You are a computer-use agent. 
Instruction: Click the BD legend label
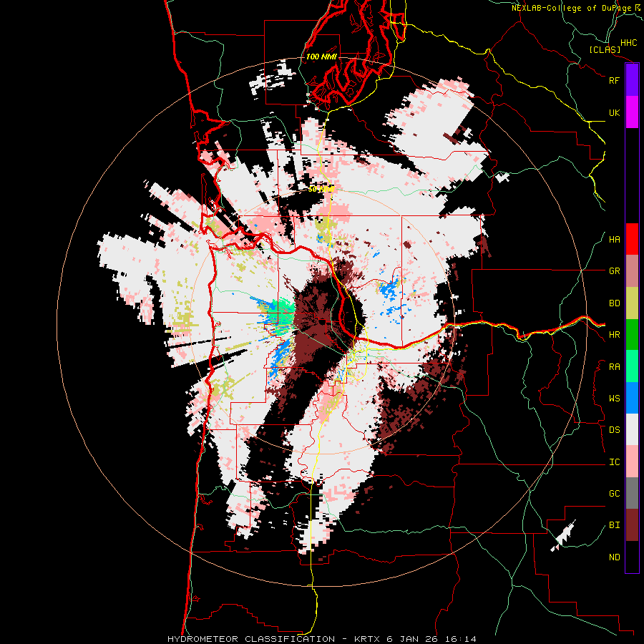pyautogui.click(x=615, y=303)
